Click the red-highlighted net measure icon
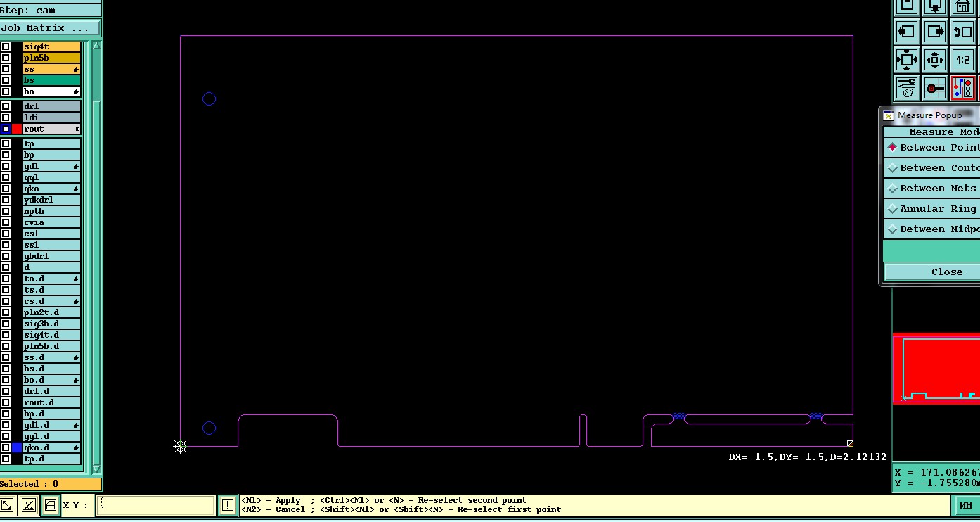Image resolution: width=980 pixels, height=522 pixels. [x=962, y=88]
